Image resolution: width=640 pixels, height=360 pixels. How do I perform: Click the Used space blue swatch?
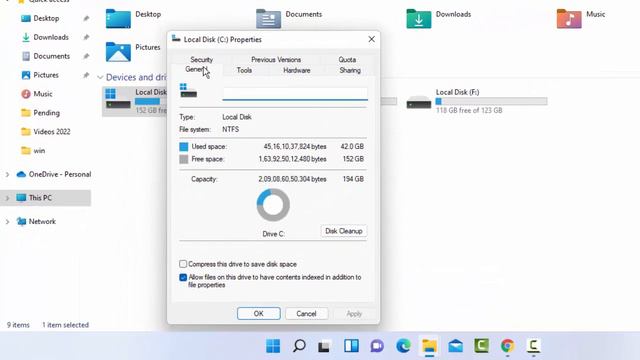pyautogui.click(x=184, y=147)
